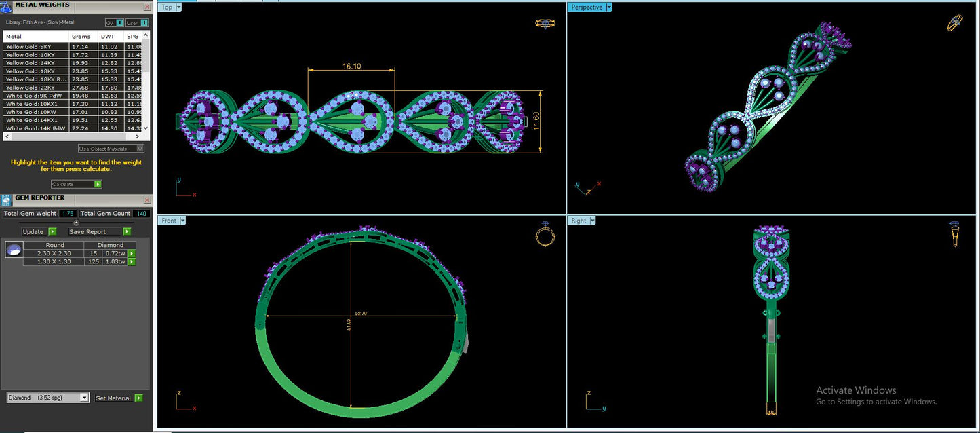The height and width of the screenshot is (433, 980).
Task: Click green arrow for 0.72tw row
Action: (132, 253)
